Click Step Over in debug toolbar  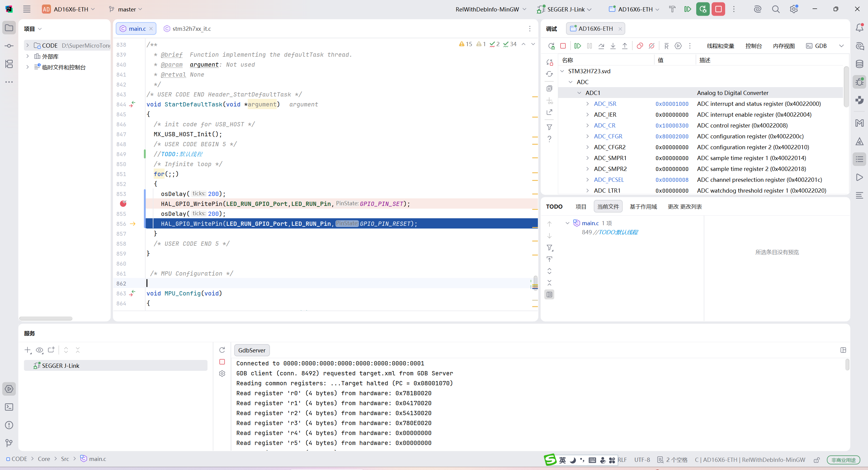(601, 46)
